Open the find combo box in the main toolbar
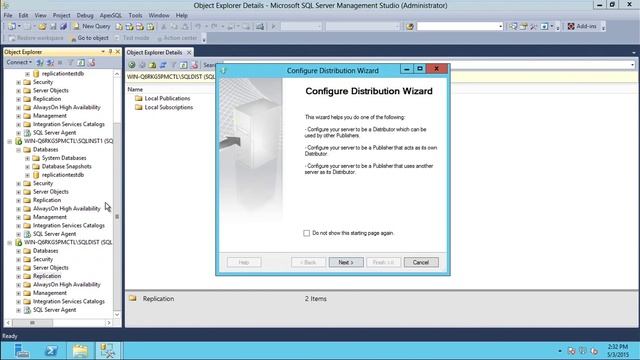This screenshot has width=640, height=360. [x=500, y=27]
